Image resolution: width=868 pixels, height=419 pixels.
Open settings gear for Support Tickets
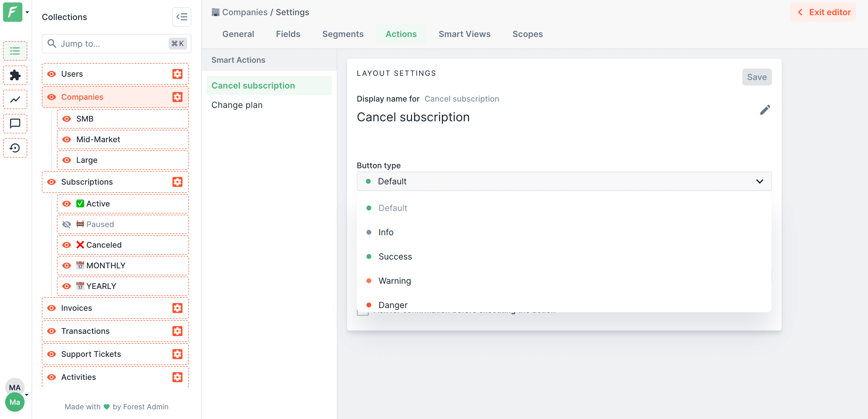[x=177, y=354]
